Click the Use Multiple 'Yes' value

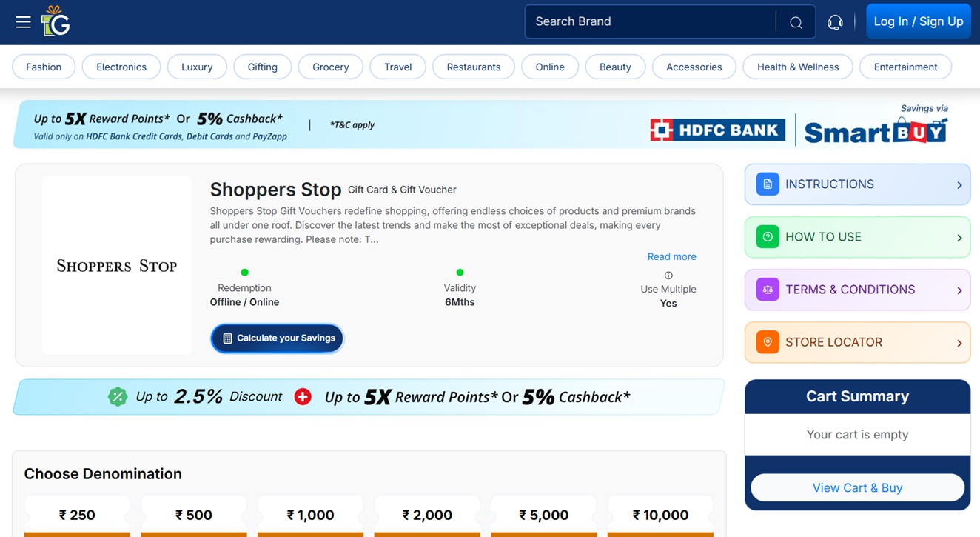(x=668, y=304)
